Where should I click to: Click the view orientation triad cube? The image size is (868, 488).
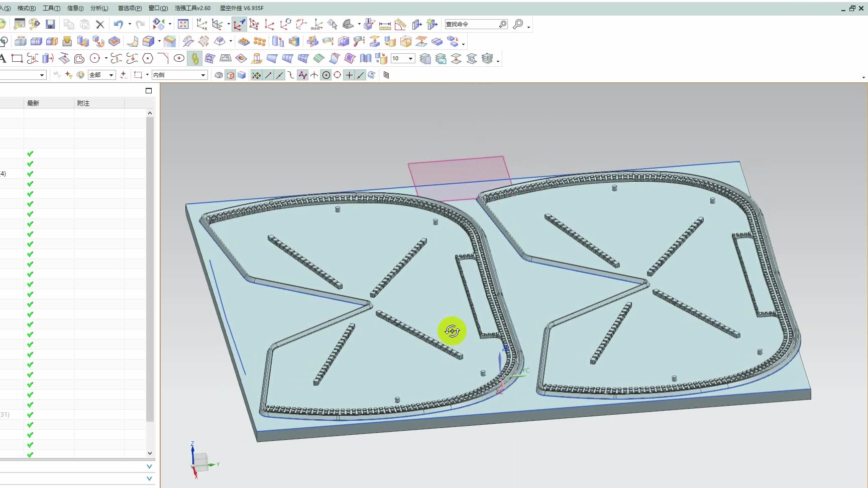coord(201,461)
